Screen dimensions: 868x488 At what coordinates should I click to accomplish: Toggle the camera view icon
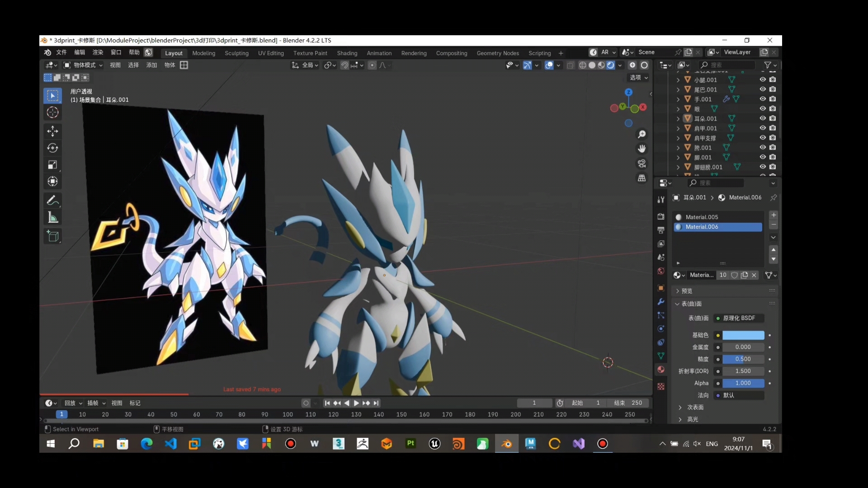point(642,164)
